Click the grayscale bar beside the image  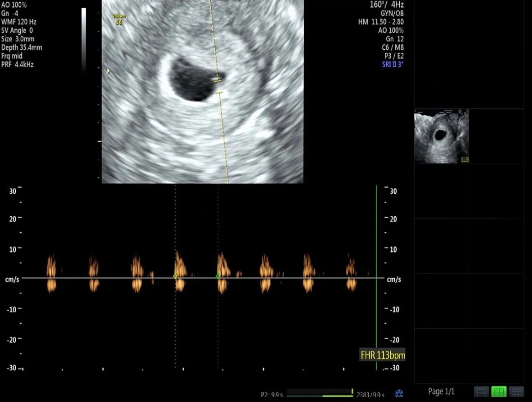(83, 39)
